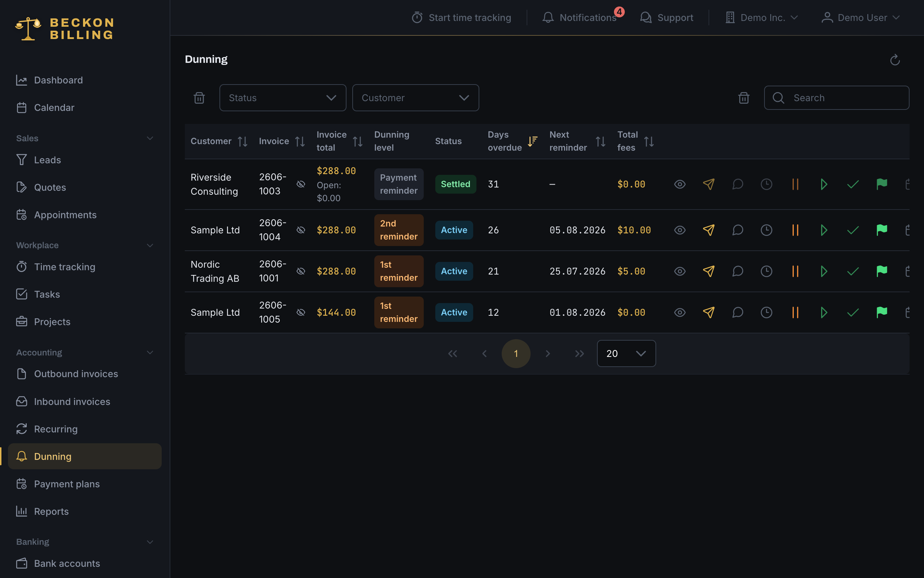Image resolution: width=924 pixels, height=578 pixels.
Task: Click the Beckon Billing scales logo
Action: (28, 29)
